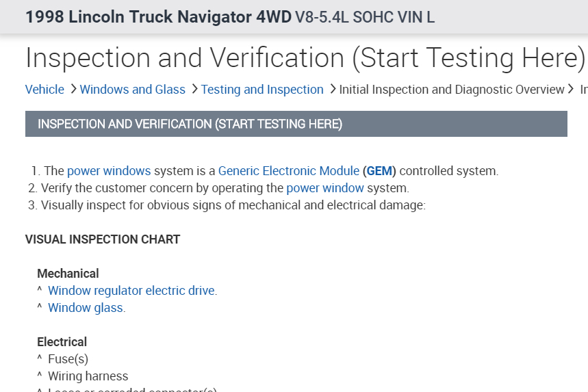The image size is (588, 392).
Task: Click the Vehicle breadcrumb link
Action: [44, 90]
